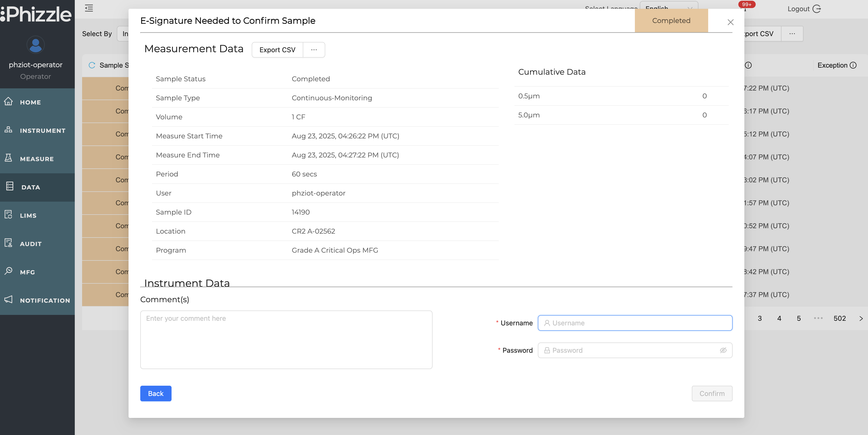868x435 pixels.
Task: Click Program value Grade A Critical Ops MFG
Action: [335, 250]
